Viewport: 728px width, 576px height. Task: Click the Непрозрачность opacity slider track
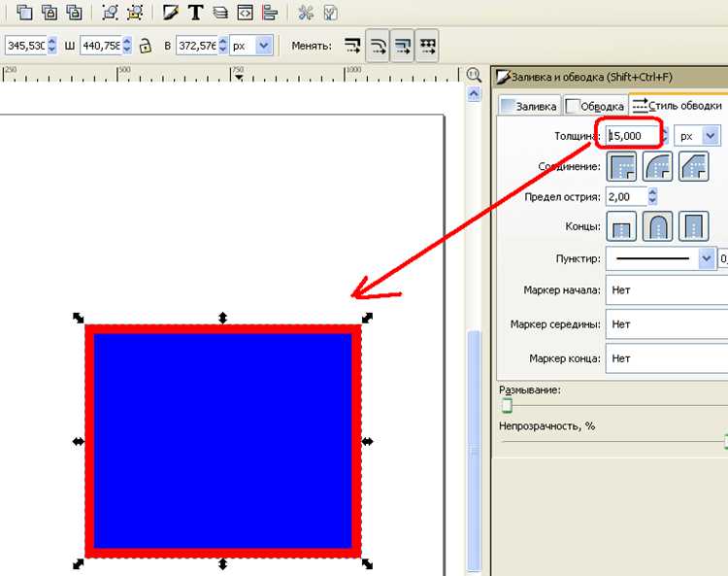tap(612, 441)
